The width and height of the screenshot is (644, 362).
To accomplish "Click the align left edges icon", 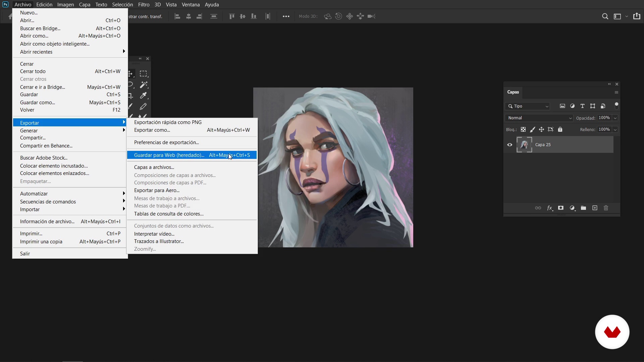I will [177, 16].
